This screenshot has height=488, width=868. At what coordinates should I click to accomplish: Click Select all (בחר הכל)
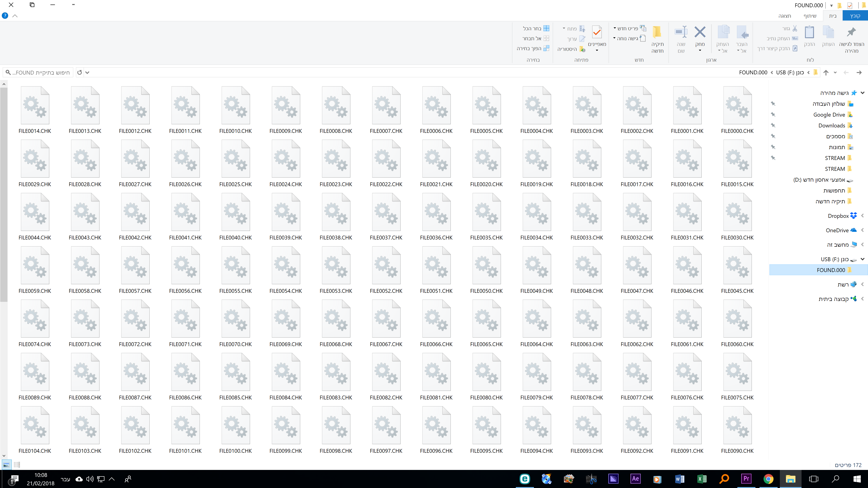[536, 29]
